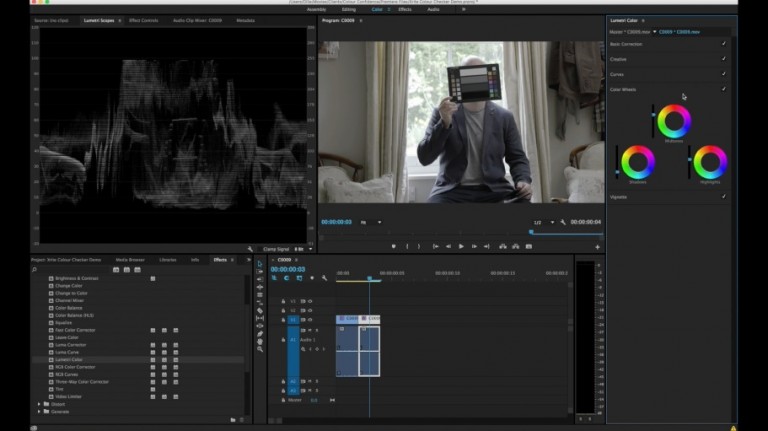Select Lumetri Color effect in the list
Viewport: 768px width, 431px height.
(69, 360)
